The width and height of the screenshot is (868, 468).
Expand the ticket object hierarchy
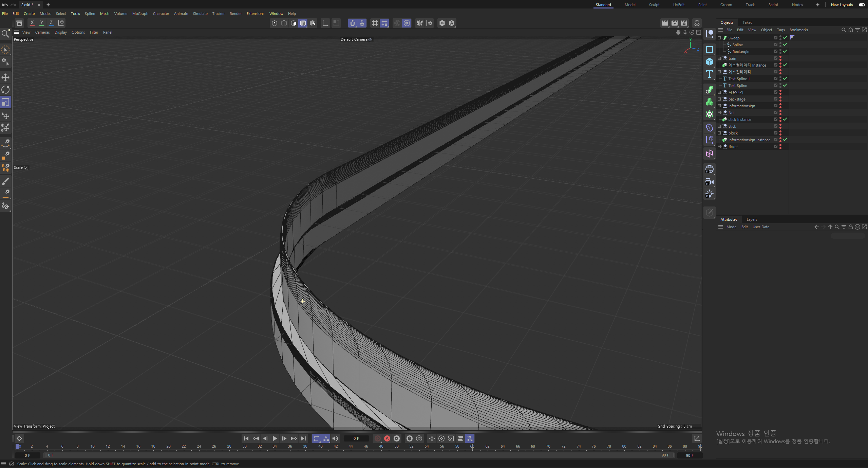pyautogui.click(x=719, y=146)
